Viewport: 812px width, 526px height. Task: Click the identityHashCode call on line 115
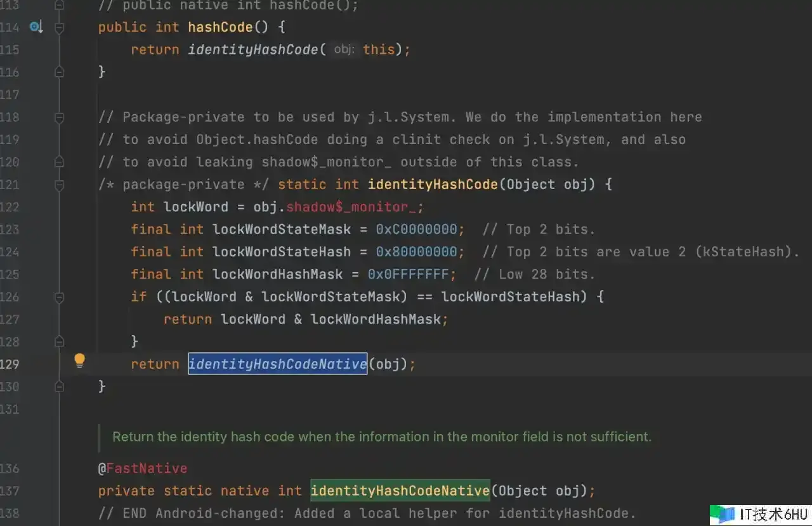(x=252, y=49)
